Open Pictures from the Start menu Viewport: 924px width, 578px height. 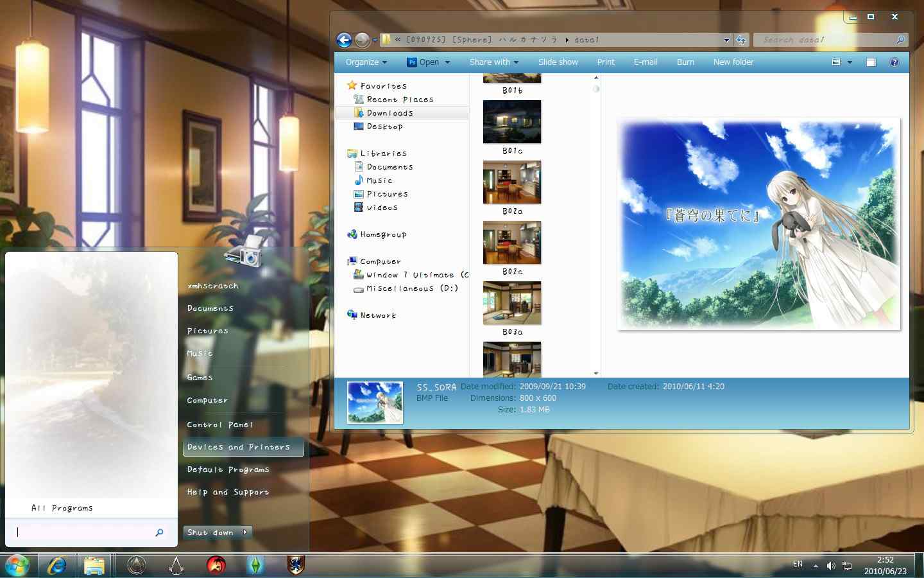(207, 331)
